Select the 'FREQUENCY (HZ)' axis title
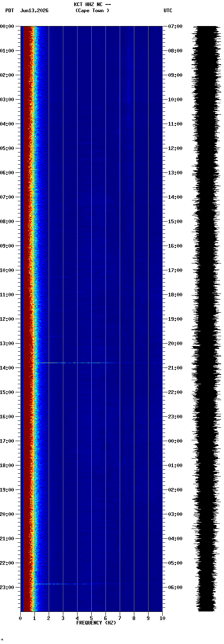 [96, 622]
